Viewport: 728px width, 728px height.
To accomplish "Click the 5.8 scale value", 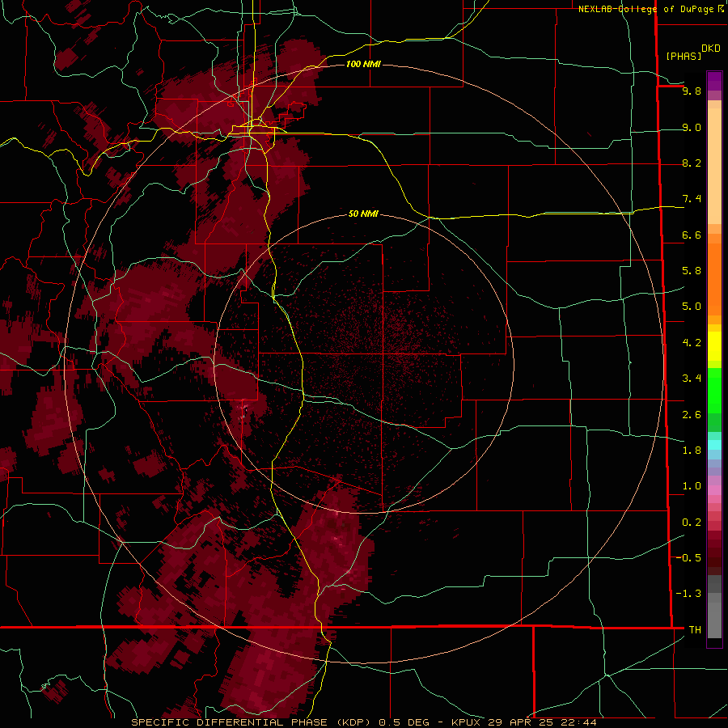I will coord(692,271).
